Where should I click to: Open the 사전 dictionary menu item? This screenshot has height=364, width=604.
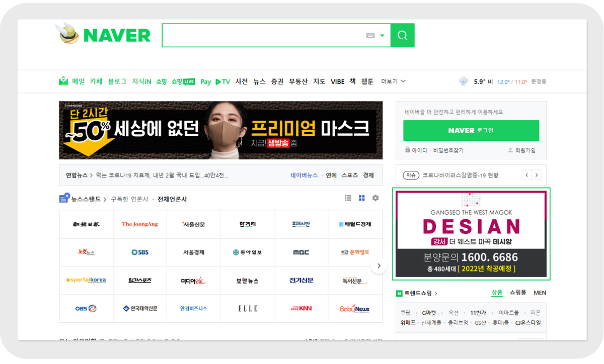pos(242,81)
